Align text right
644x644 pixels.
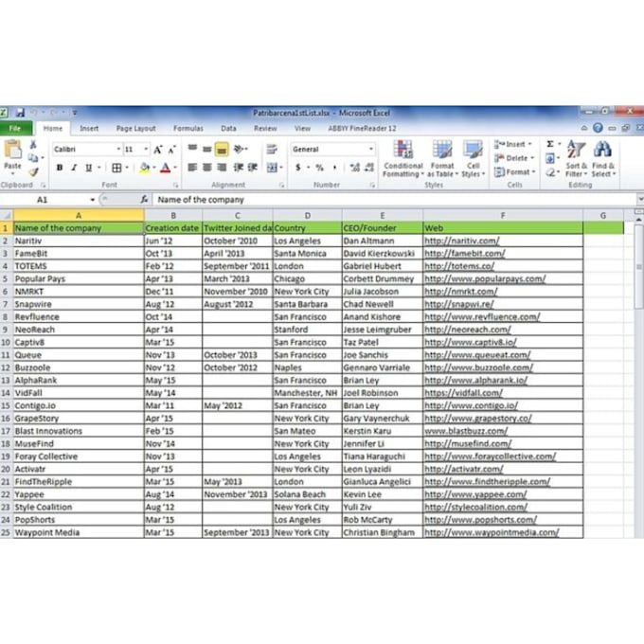coord(222,168)
